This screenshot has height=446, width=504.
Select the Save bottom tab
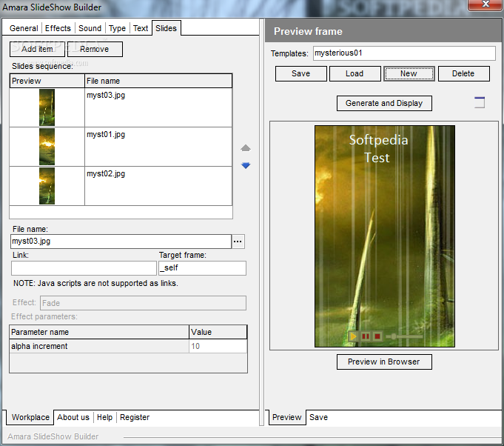(318, 417)
